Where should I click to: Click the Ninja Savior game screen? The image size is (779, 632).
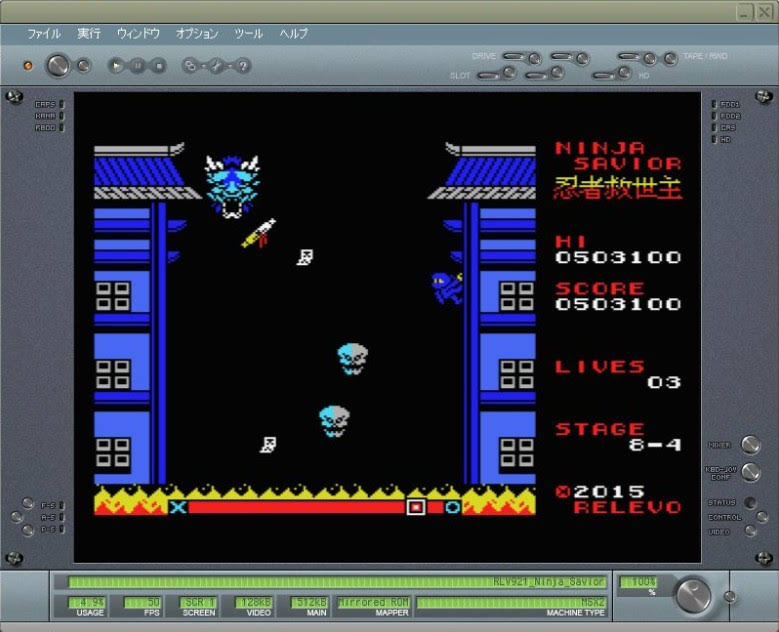pos(388,327)
